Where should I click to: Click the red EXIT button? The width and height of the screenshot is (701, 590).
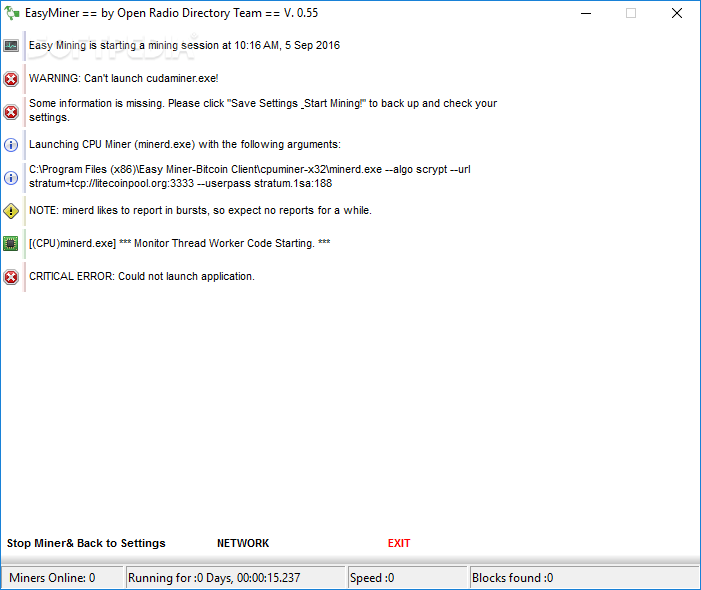(x=399, y=543)
